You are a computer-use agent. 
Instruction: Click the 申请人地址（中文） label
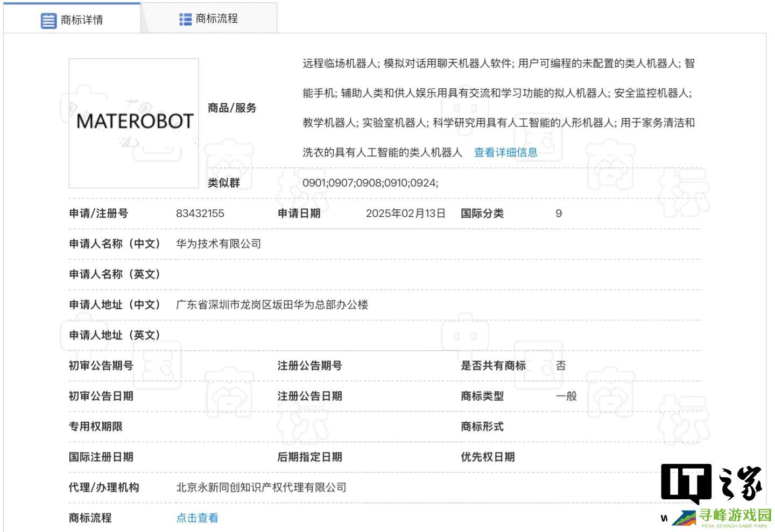click(x=115, y=304)
